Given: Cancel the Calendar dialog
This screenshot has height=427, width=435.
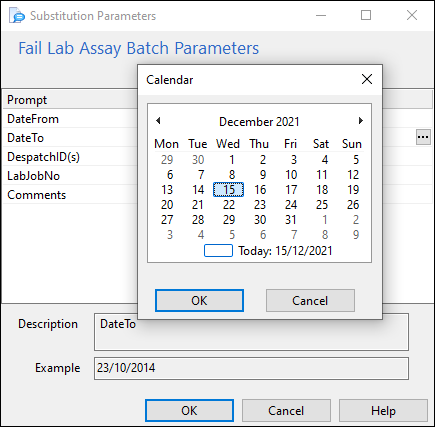Looking at the screenshot, I should pyautogui.click(x=310, y=301).
